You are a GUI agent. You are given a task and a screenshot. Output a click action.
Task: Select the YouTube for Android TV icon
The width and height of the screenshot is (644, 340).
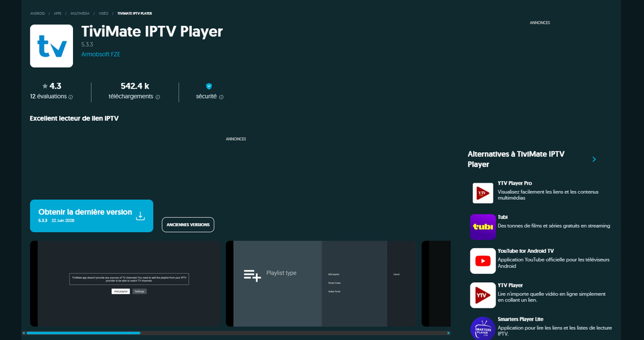click(x=482, y=261)
